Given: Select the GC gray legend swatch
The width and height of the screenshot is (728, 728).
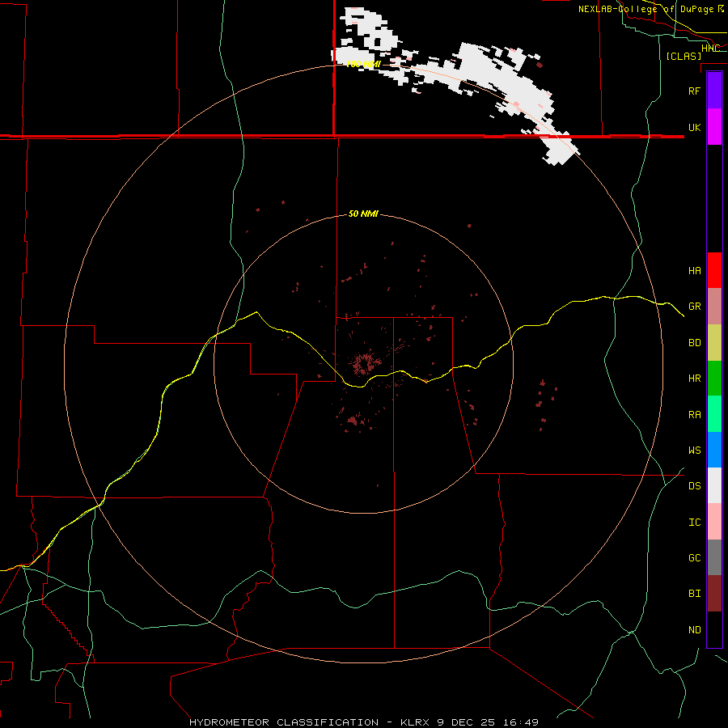Looking at the screenshot, I should pos(714,557).
